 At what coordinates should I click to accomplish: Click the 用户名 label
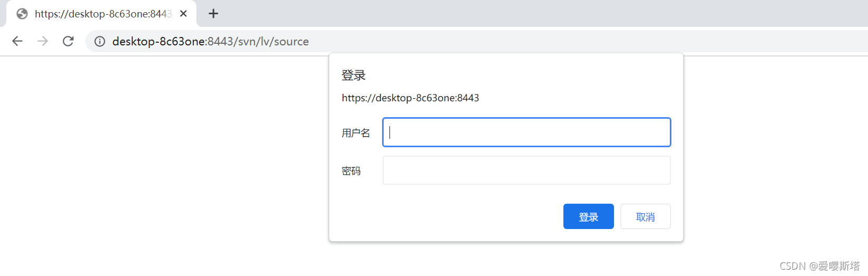coord(356,133)
